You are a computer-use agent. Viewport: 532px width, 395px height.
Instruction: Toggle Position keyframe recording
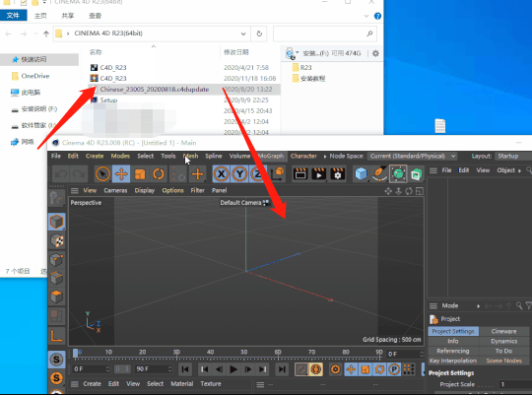[351, 369]
